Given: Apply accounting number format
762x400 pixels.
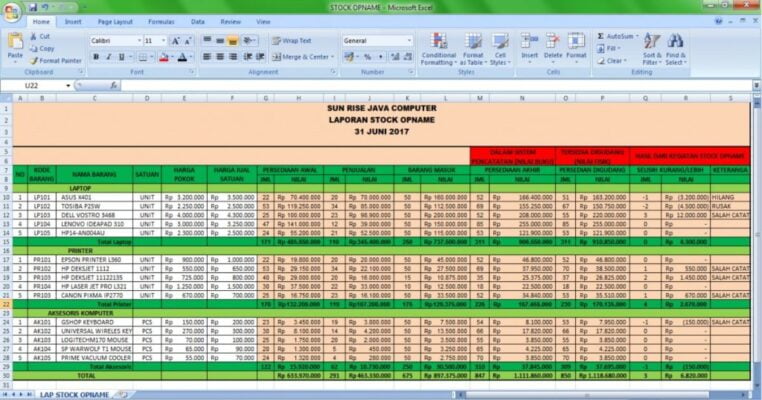Looking at the screenshot, I should 349,57.
